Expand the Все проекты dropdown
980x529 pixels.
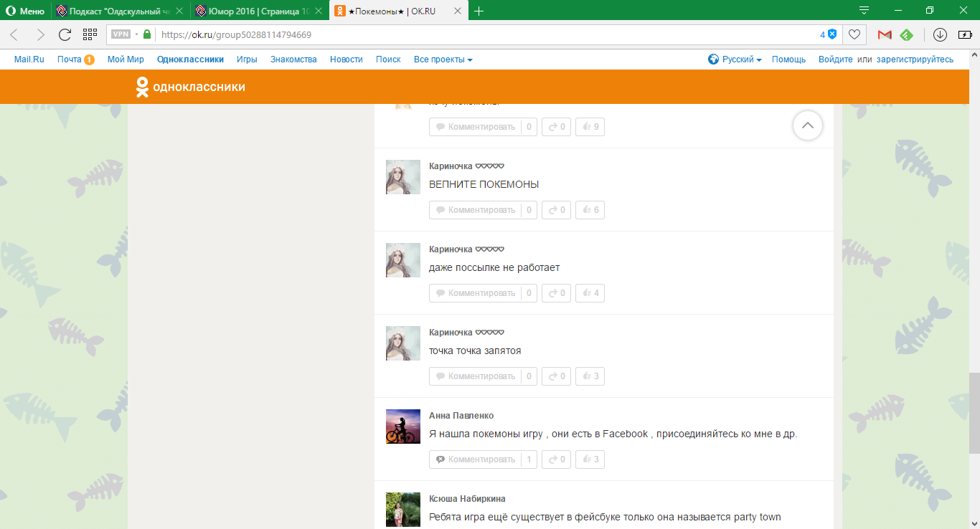[443, 59]
